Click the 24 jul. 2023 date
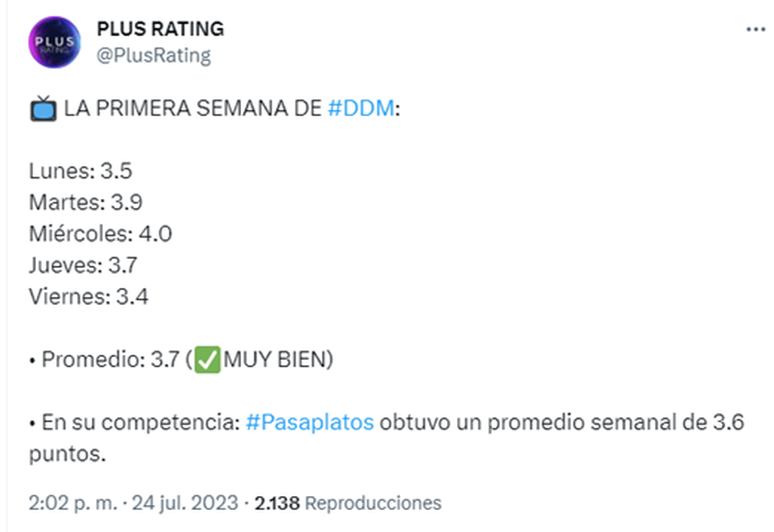Viewport: 774px width, 532px height. pyautogui.click(x=185, y=502)
